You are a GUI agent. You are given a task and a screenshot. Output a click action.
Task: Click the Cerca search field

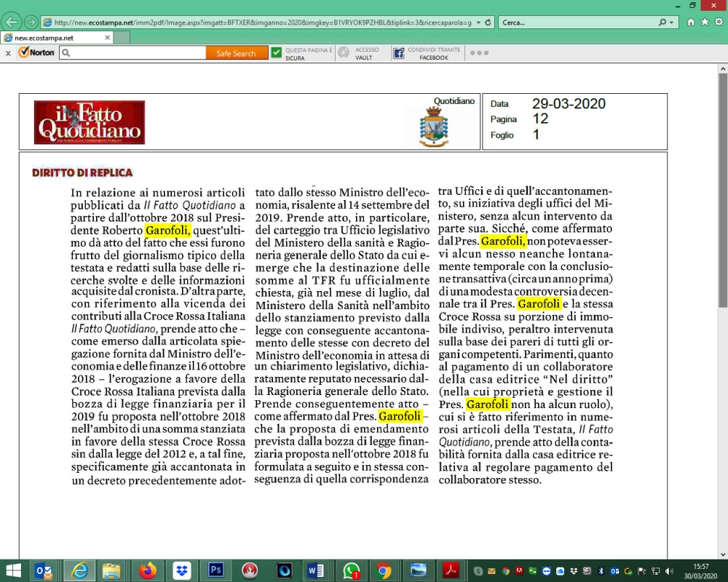point(578,23)
